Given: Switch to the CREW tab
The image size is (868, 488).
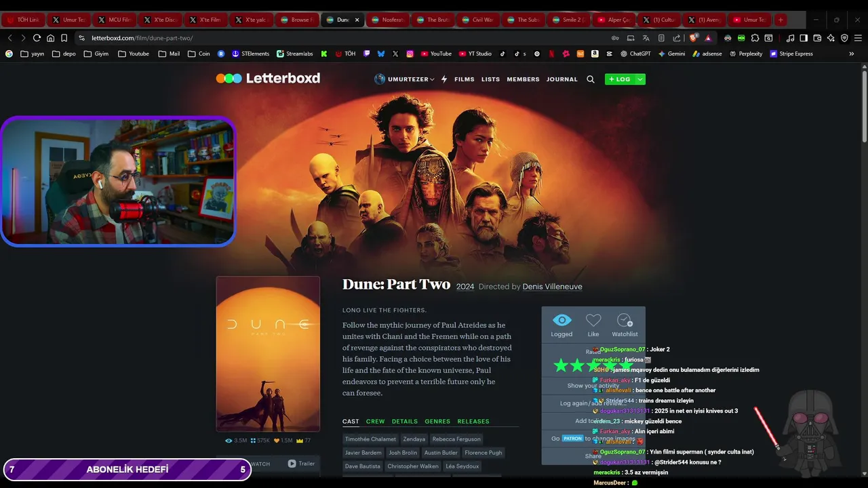Looking at the screenshot, I should pos(375,422).
